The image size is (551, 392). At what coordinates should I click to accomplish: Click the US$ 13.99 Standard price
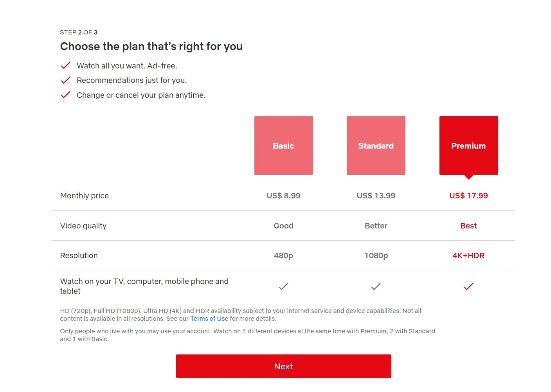376,196
